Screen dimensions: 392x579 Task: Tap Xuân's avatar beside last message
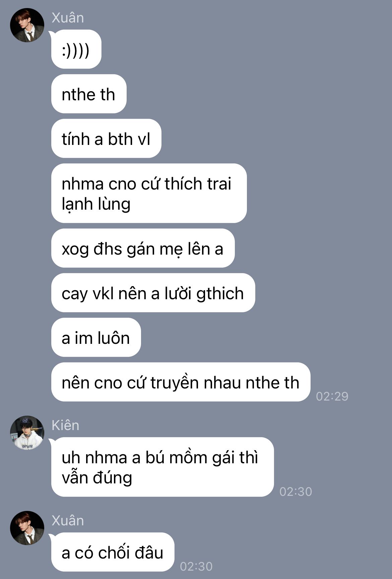[27, 528]
